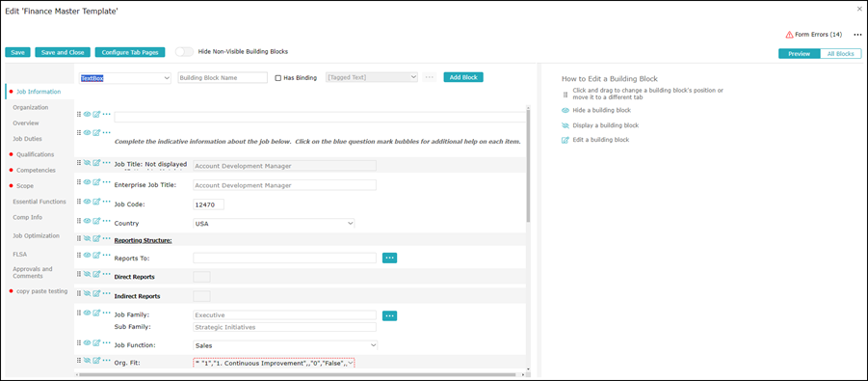The width and height of the screenshot is (868, 381).
Task: Click the vertical scrollbar of the form
Action: [528, 166]
